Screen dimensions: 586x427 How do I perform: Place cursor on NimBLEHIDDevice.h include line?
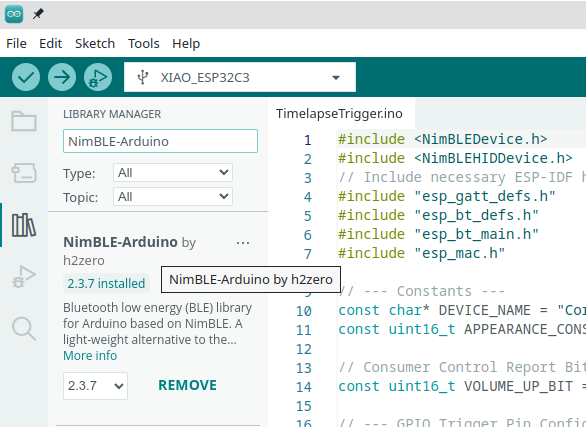[x=455, y=158]
